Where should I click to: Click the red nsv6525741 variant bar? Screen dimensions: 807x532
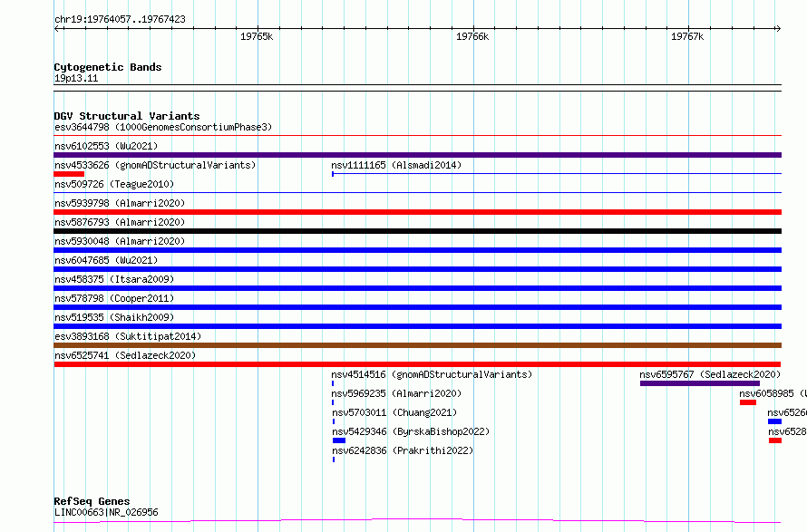[x=417, y=364]
